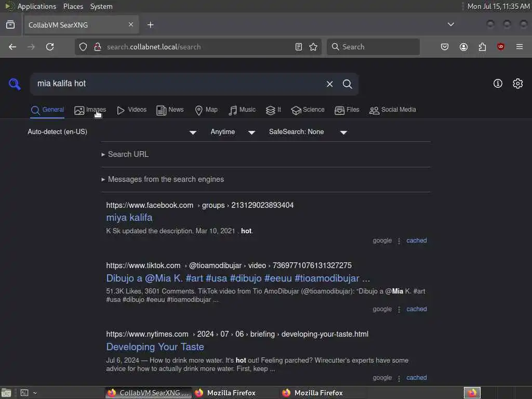The image size is (532, 399).
Task: Click the forward navigation arrow
Action: (31, 47)
